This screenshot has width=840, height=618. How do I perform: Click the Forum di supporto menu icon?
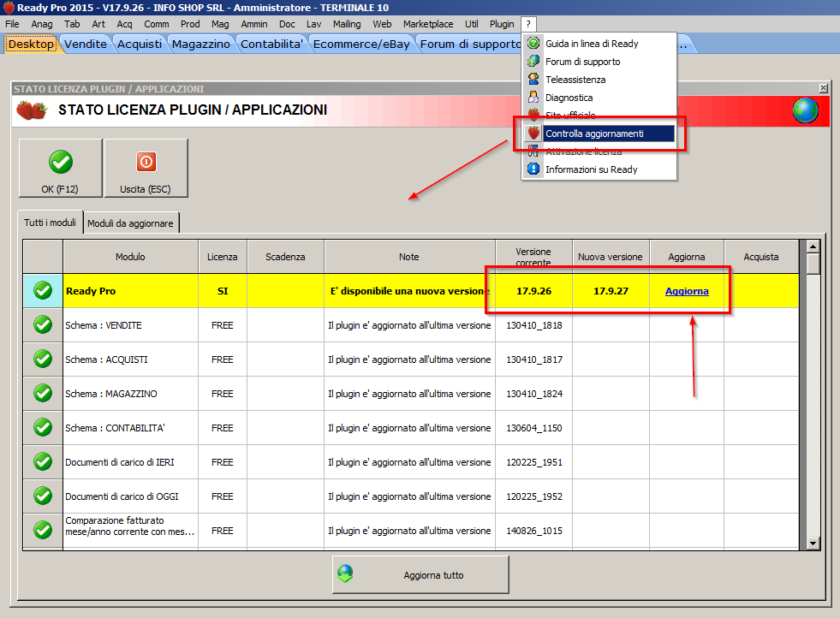click(x=533, y=61)
